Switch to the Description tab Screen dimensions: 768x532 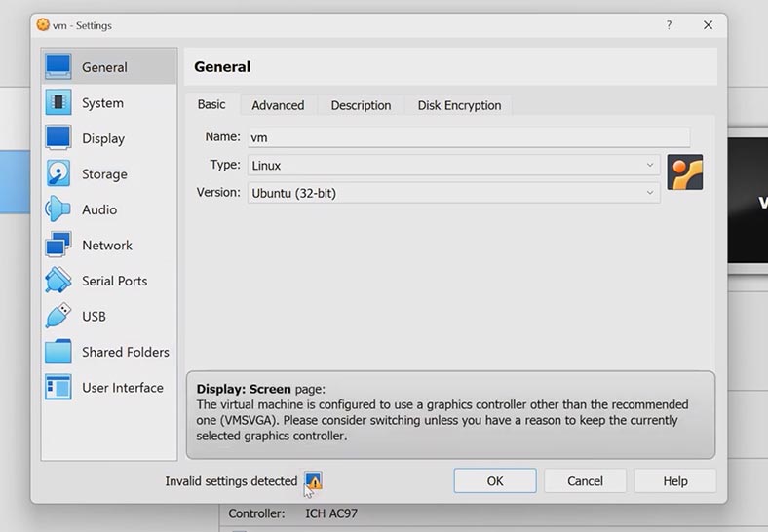point(361,105)
